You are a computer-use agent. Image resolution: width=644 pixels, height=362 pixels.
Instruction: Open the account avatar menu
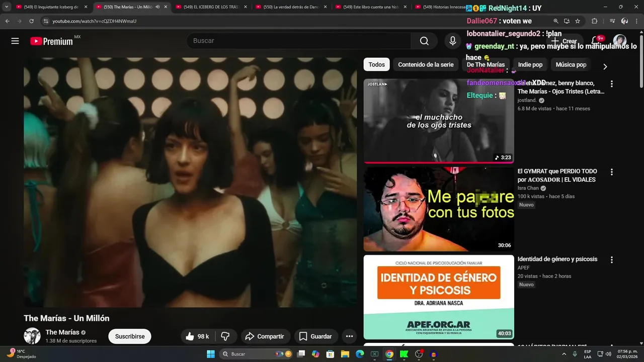(x=619, y=41)
